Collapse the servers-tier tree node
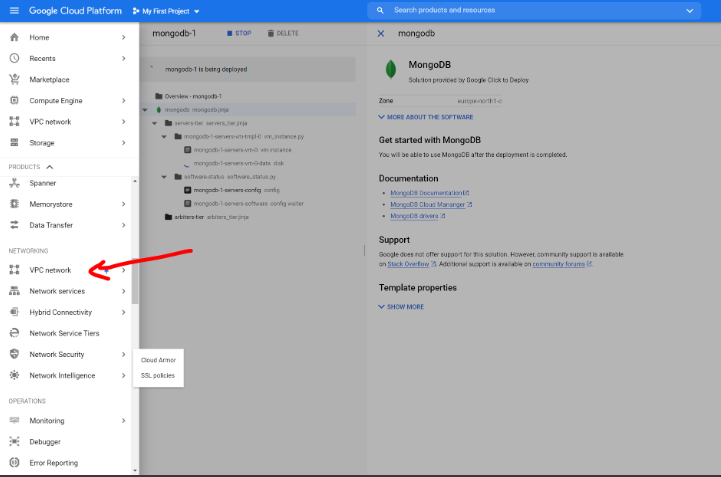Screen dimensions: 721x477 (154, 123)
